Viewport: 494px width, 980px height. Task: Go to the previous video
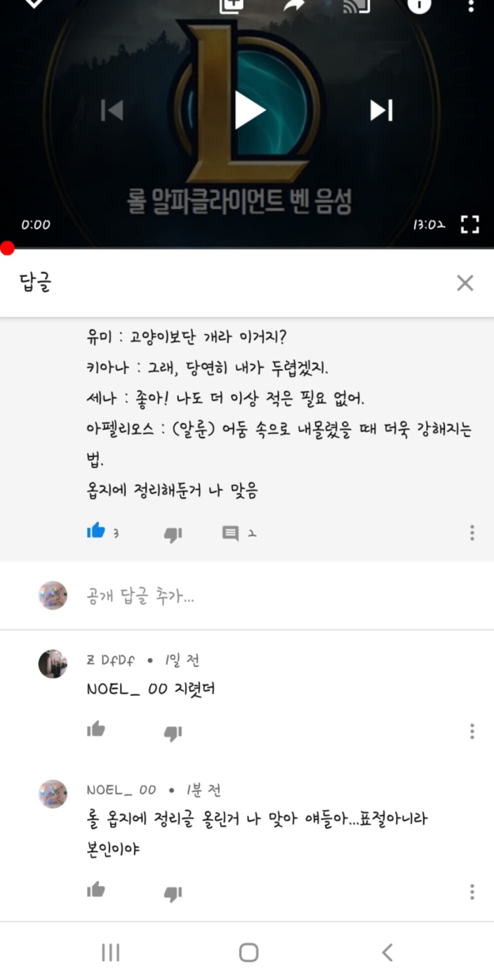[112, 110]
